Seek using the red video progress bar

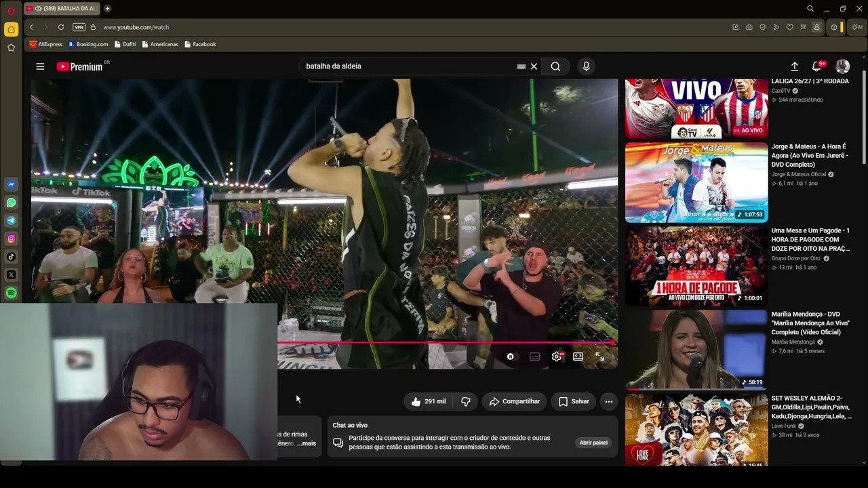coord(448,343)
